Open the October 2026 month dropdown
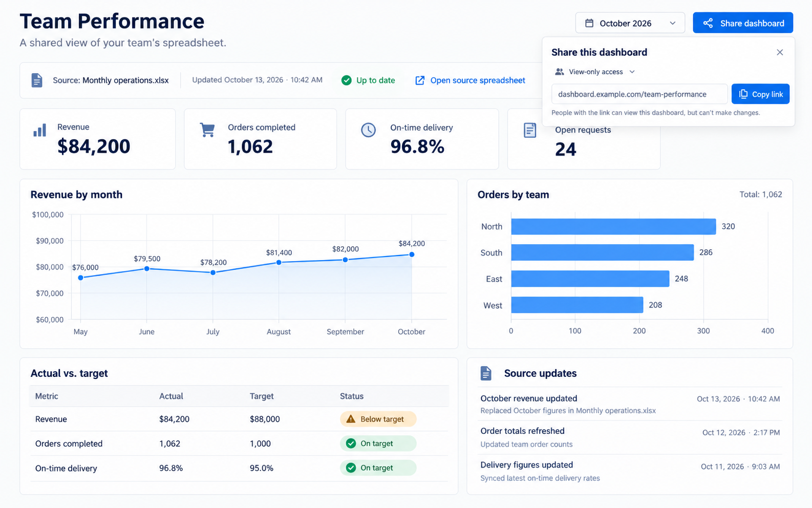This screenshot has height=508, width=812. coord(630,23)
